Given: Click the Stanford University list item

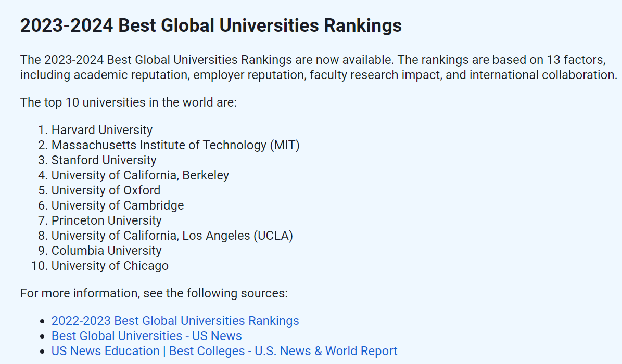Looking at the screenshot, I should tap(104, 160).
